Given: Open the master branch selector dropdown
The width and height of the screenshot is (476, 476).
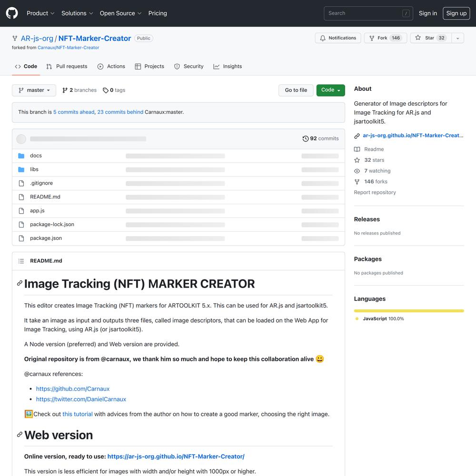Looking at the screenshot, I should pyautogui.click(x=34, y=90).
